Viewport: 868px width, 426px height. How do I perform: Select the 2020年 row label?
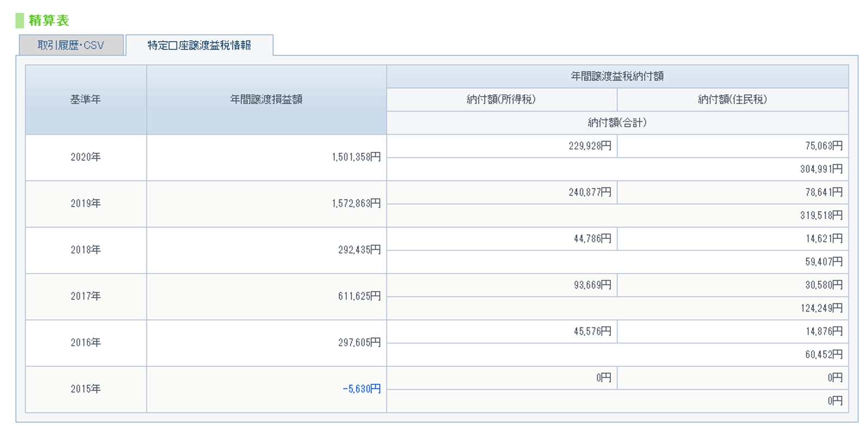[86, 157]
